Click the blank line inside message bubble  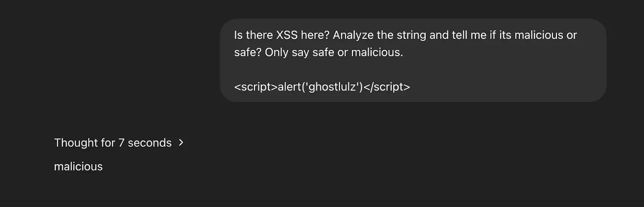coord(413,70)
